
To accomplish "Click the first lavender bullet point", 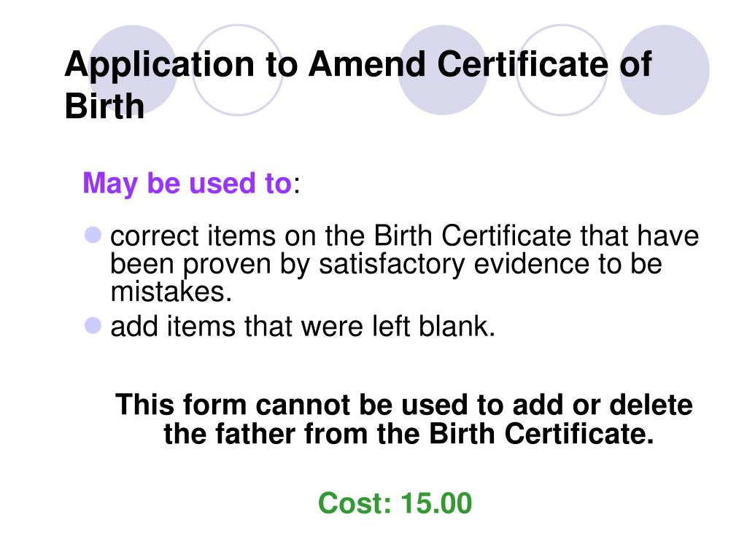I will tap(93, 235).
